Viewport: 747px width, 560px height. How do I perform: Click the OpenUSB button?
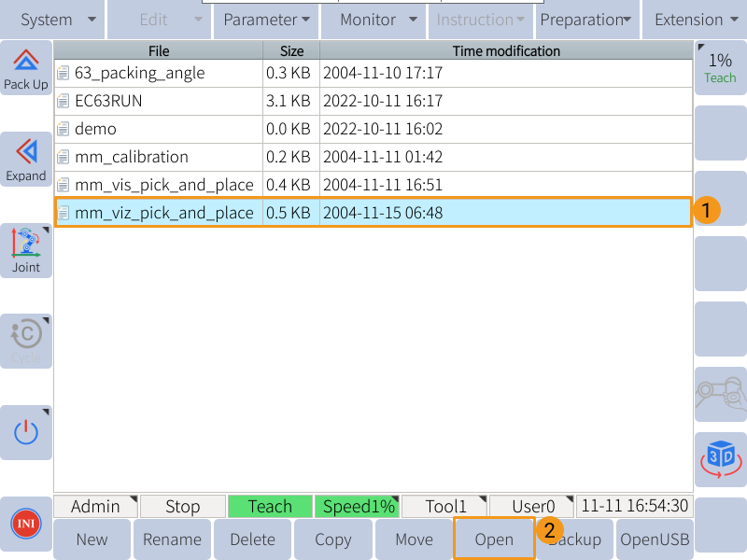pos(655,539)
